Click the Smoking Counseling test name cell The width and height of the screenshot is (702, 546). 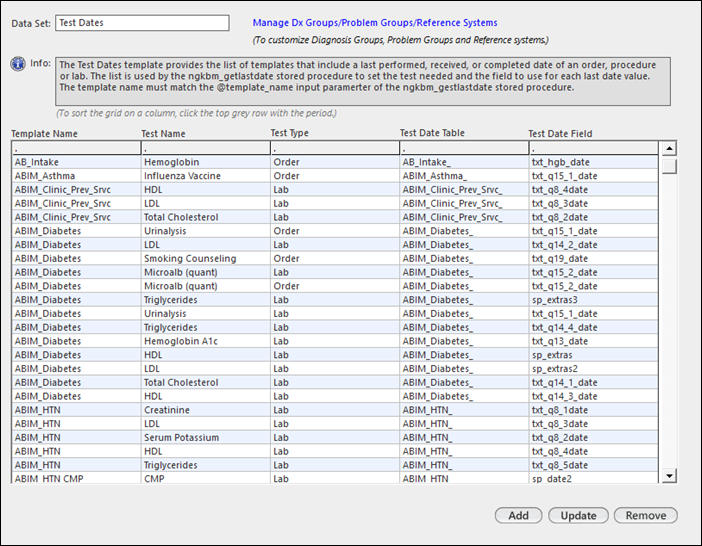pos(205,259)
